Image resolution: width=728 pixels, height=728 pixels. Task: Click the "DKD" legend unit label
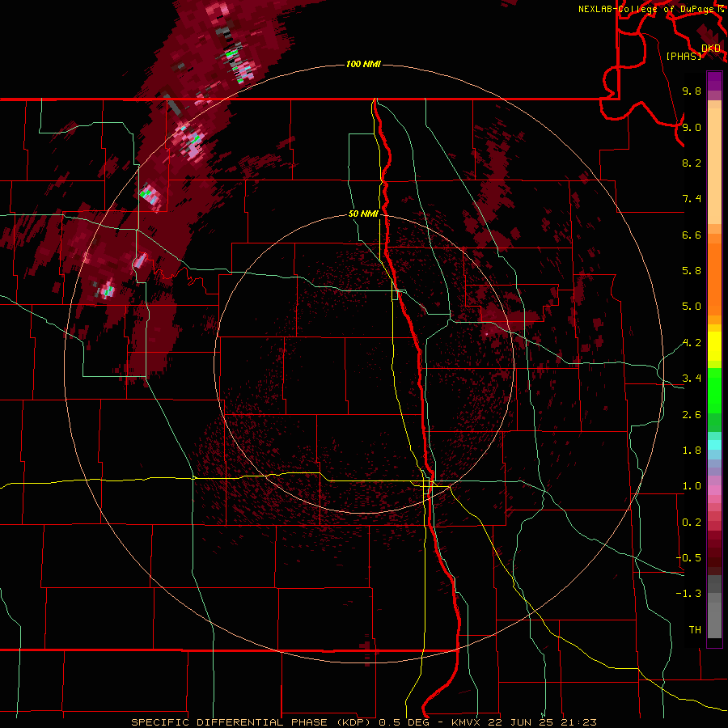click(711, 48)
